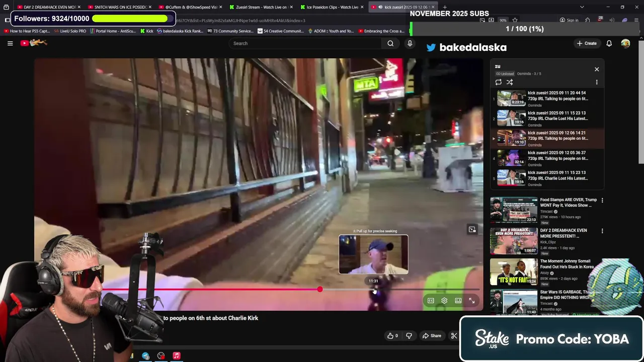Switch to 'DAY 2 DREAMHACK EVEN MOR' browser tab
Viewport: 644px width, 362px height.
(x=49, y=7)
